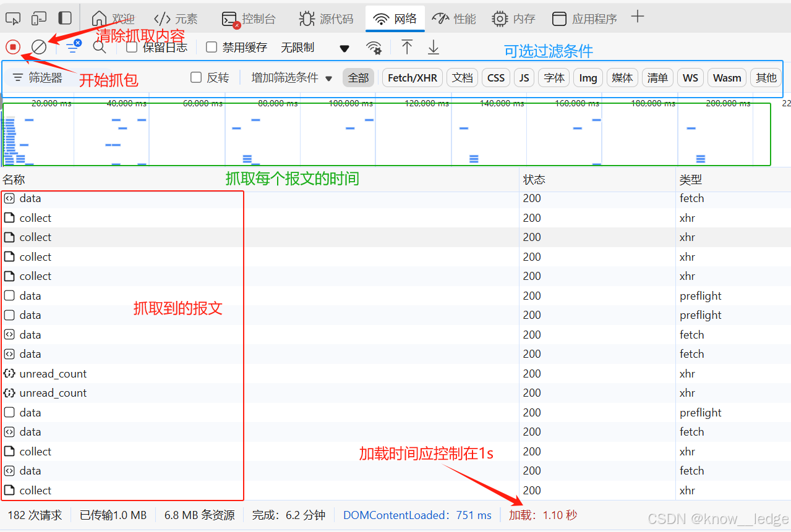Clear the network log
This screenshot has width=791, height=532.
pyautogui.click(x=39, y=47)
